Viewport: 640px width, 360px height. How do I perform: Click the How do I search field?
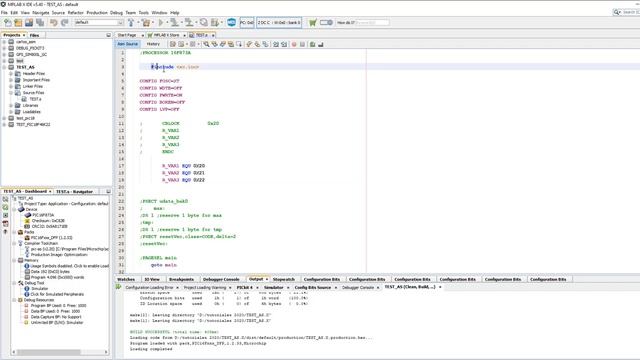[373, 22]
